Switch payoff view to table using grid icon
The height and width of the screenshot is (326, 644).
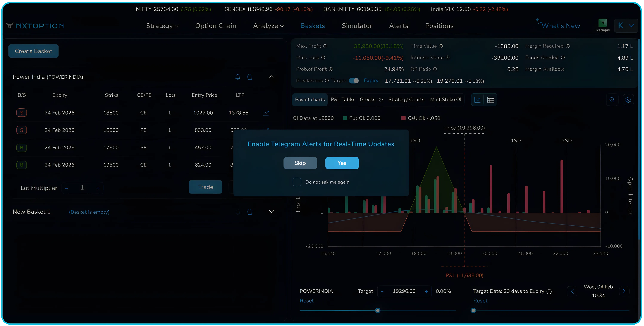point(491,99)
